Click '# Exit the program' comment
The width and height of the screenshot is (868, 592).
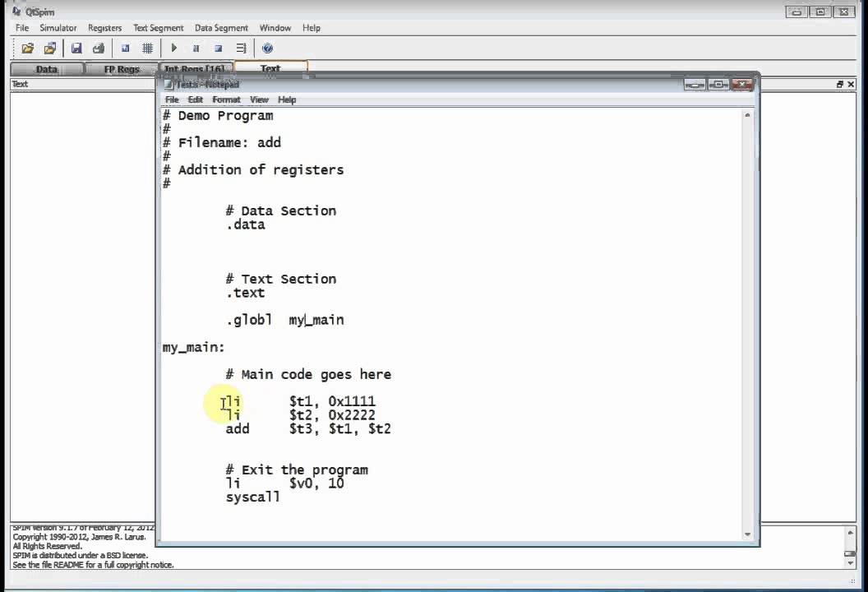pyautogui.click(x=297, y=470)
